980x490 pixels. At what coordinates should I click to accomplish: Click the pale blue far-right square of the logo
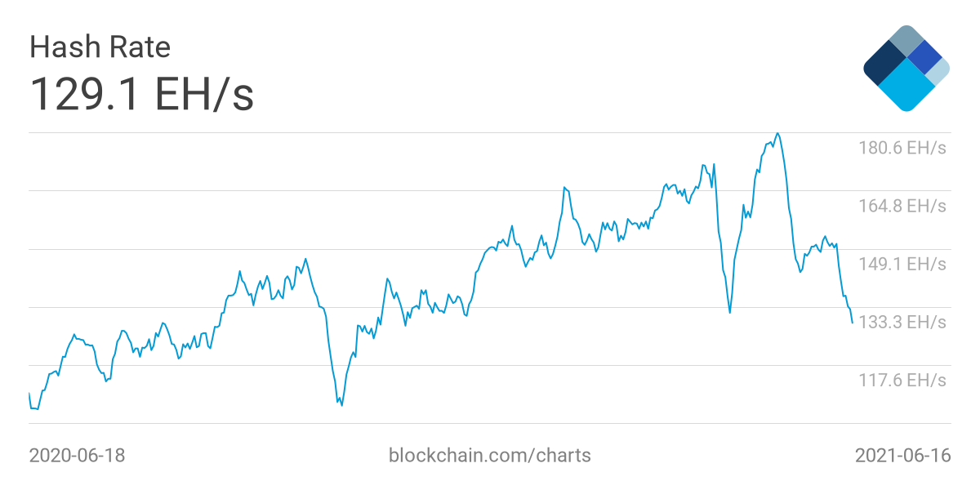[939, 71]
